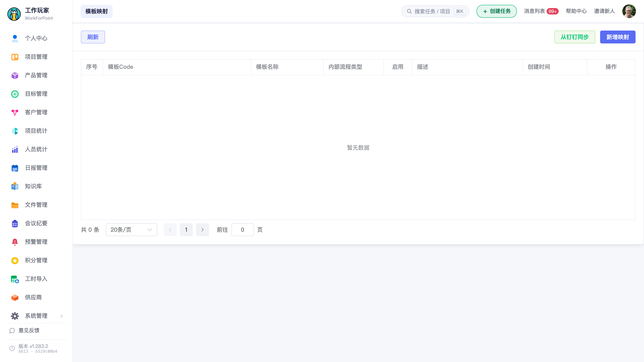Viewport: 644px width, 362px height.
Task: Click the WorkForPoint owl logo
Action: 14,14
